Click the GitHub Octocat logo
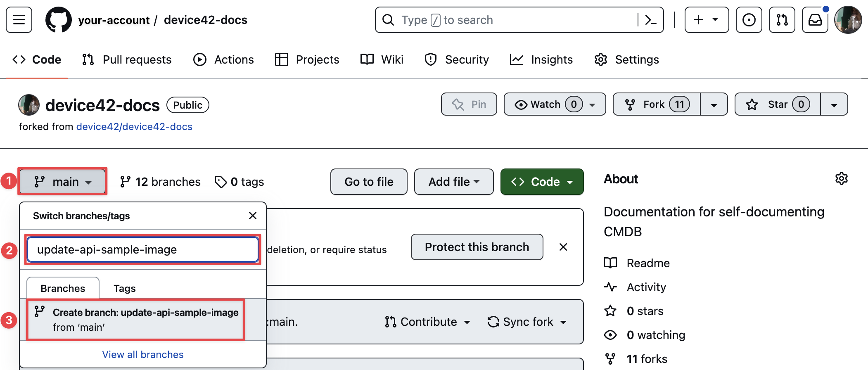The width and height of the screenshot is (868, 370). point(58,20)
